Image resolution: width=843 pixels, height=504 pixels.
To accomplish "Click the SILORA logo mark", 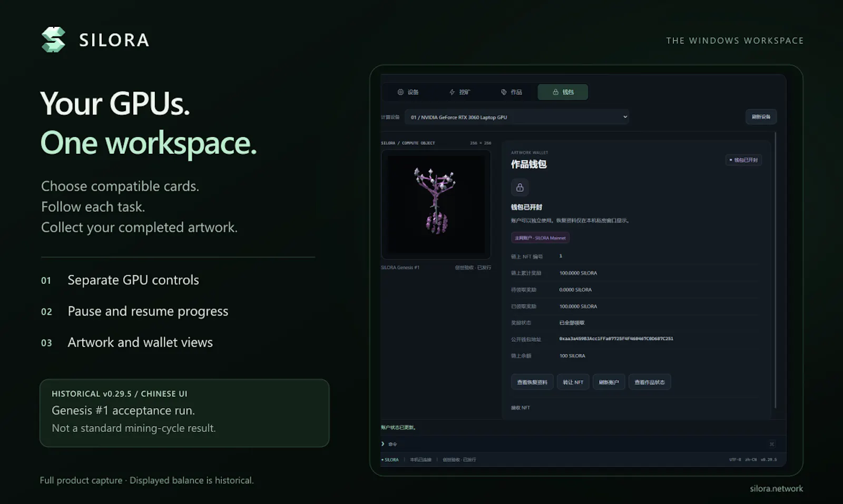I will coord(53,39).
